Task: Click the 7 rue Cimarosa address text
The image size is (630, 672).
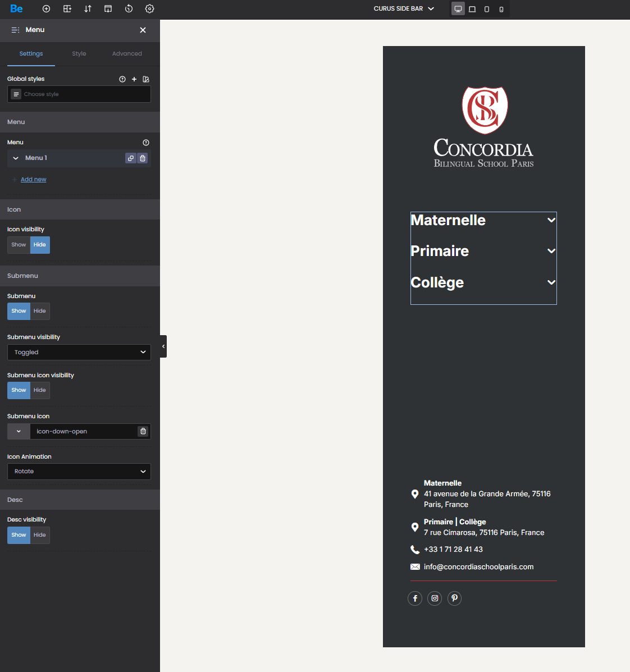Action: (x=484, y=533)
